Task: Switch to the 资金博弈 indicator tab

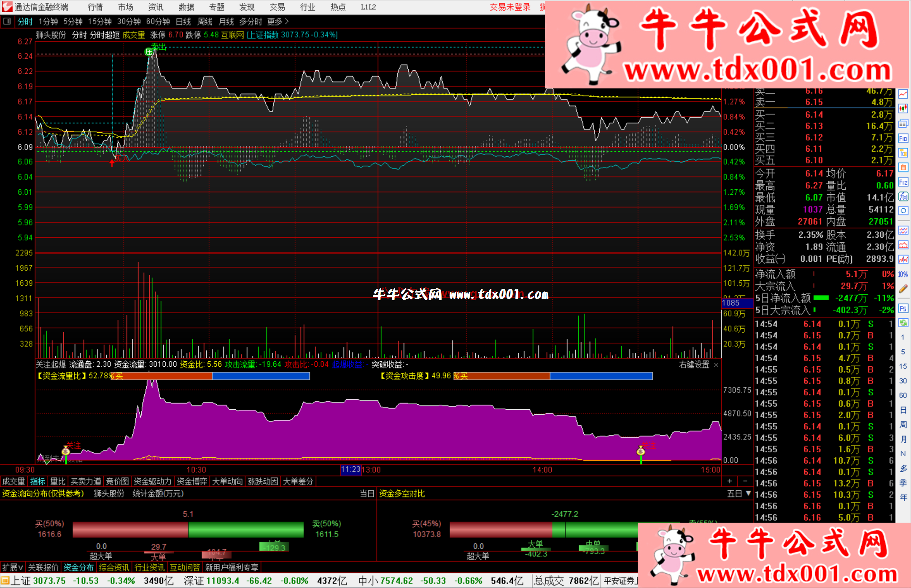Action: [192, 481]
